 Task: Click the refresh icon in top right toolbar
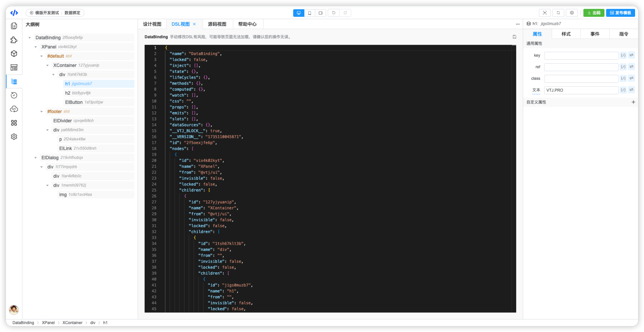558,13
